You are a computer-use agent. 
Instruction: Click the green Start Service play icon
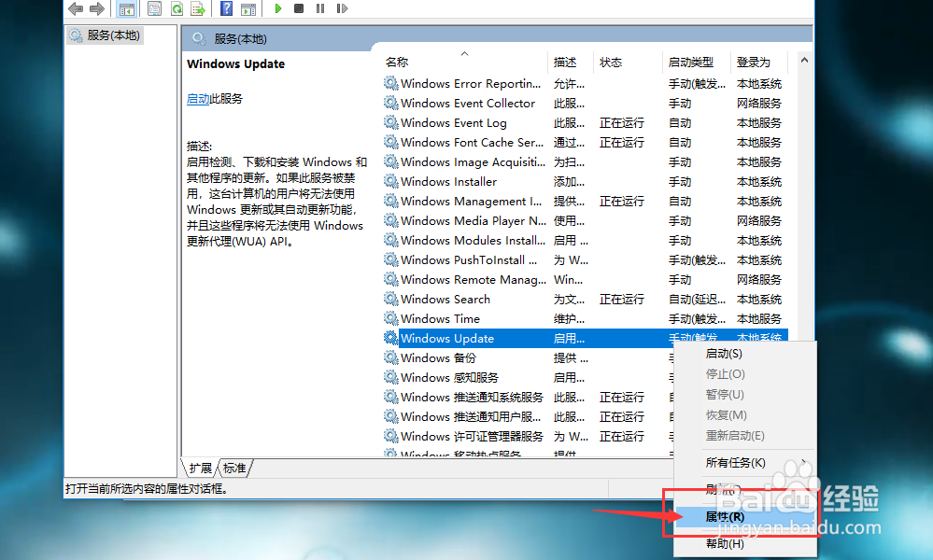[x=277, y=8]
